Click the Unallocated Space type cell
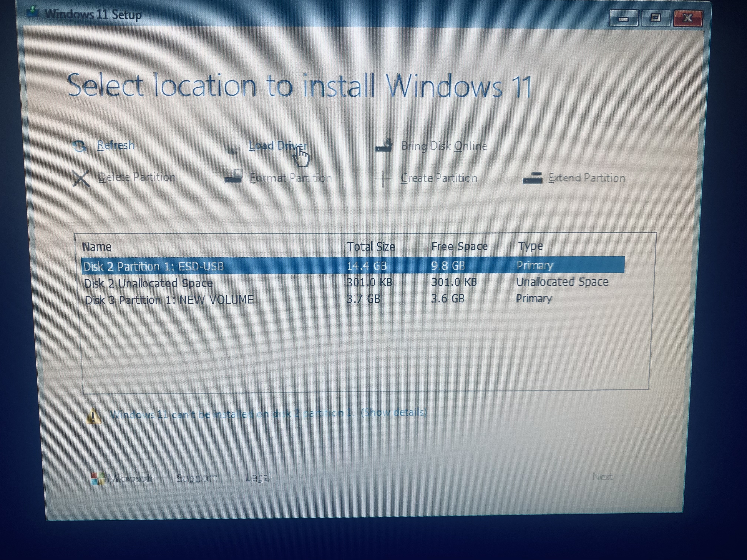The width and height of the screenshot is (747, 560). (562, 282)
